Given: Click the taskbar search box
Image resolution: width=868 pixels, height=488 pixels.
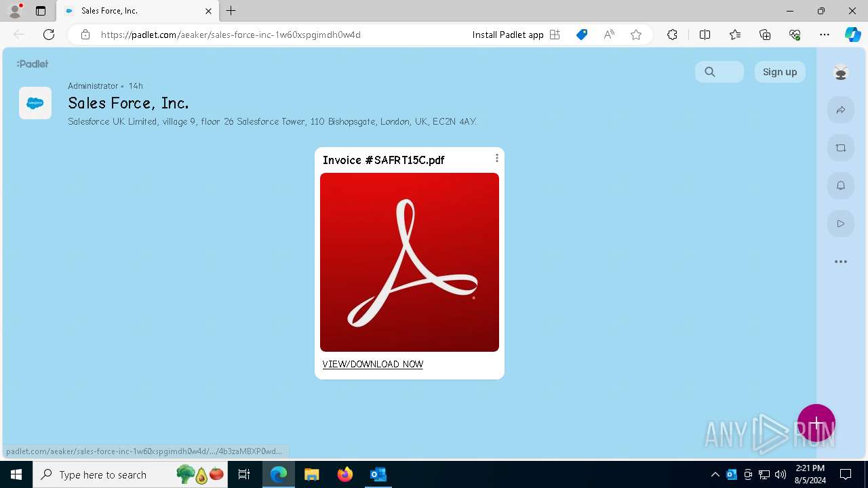Looking at the screenshot, I should click(130, 474).
